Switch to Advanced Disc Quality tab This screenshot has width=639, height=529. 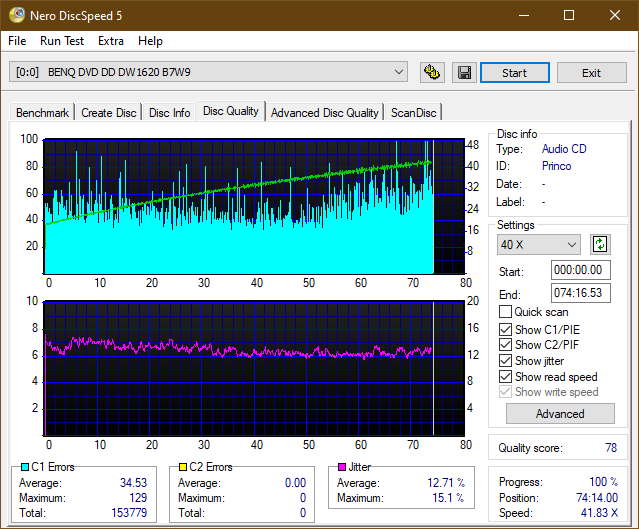pyautogui.click(x=325, y=112)
